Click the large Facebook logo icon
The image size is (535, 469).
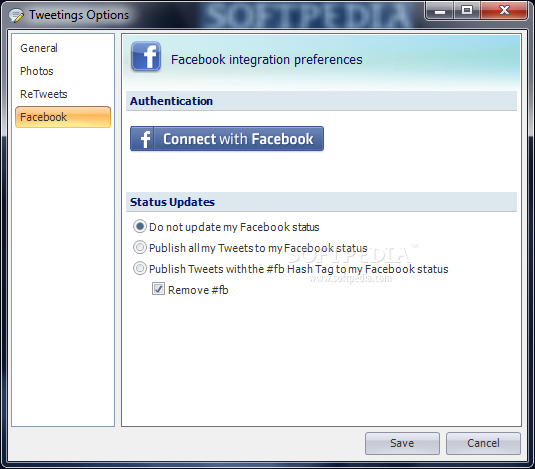pos(146,57)
